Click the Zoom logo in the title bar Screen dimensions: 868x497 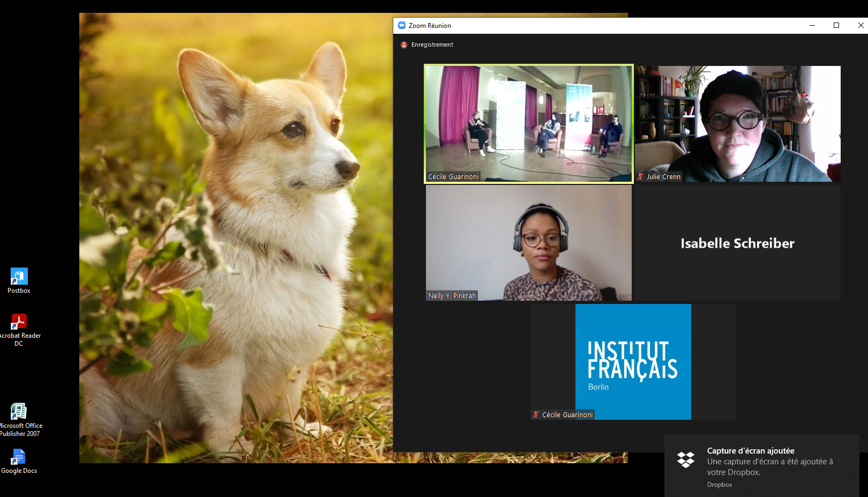click(402, 25)
